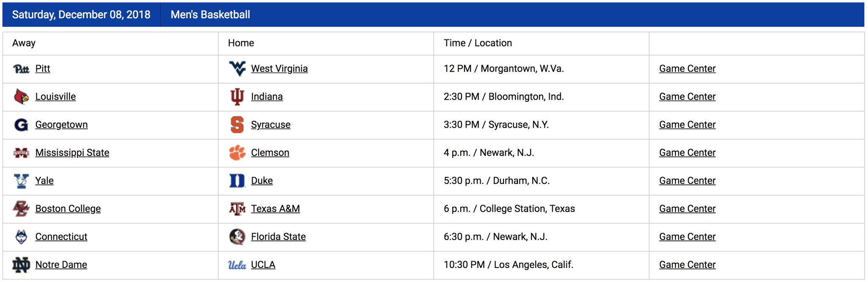Click the Notre Dame ND logo
This screenshot has height=282, width=868.
coord(21,265)
